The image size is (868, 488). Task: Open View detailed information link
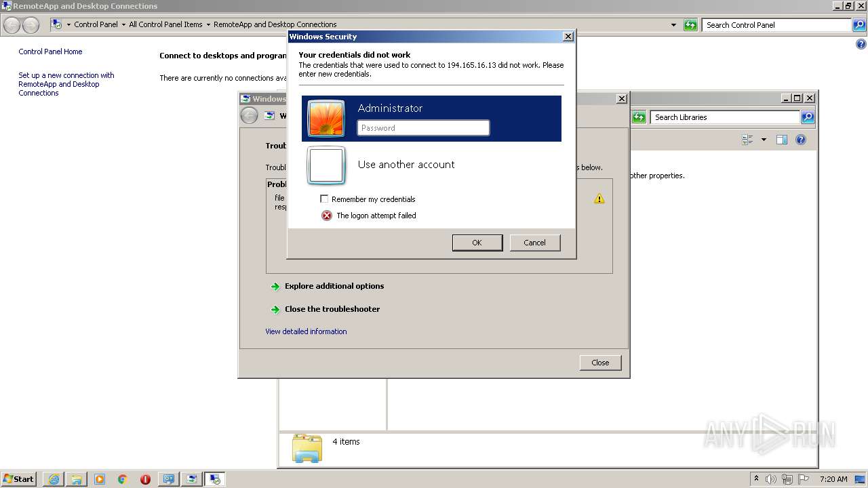click(306, 331)
